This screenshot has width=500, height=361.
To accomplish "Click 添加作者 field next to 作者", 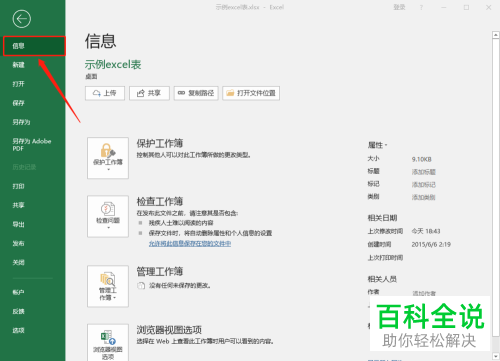I will coord(424,293).
